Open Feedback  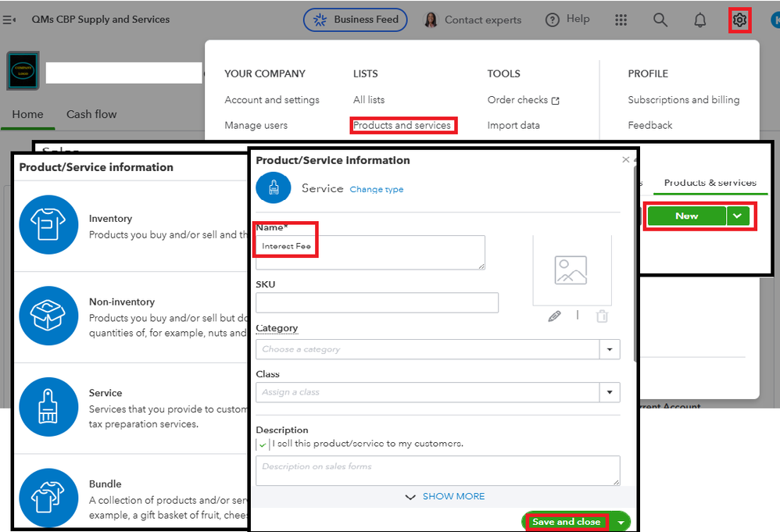point(649,125)
